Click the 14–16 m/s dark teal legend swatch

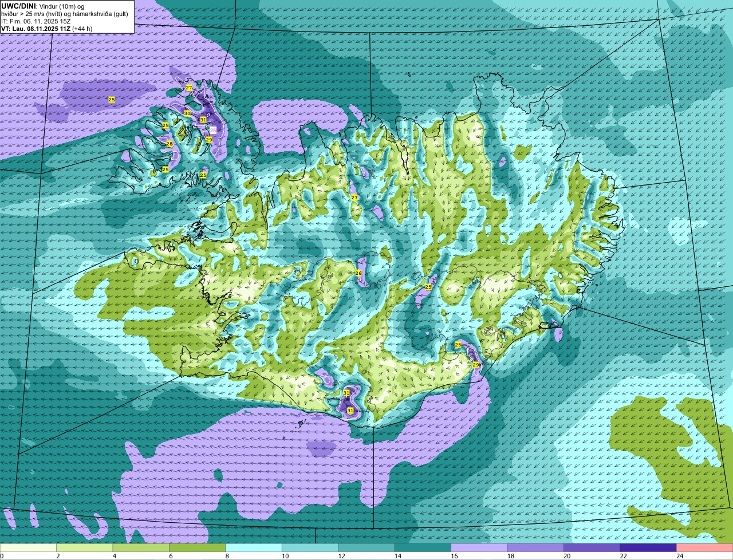423,548
